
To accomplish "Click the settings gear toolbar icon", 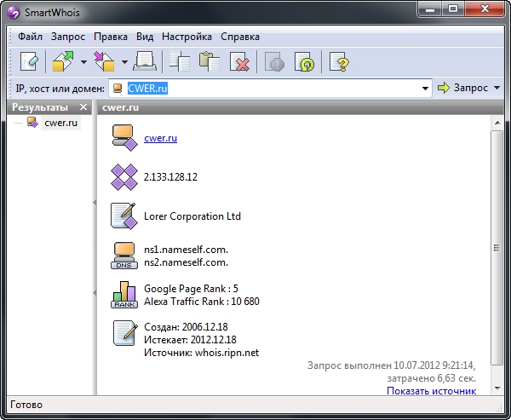I will (x=304, y=61).
